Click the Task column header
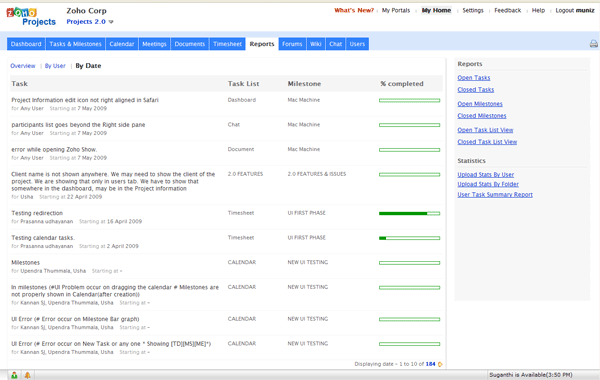This screenshot has height=380, width=600. click(x=20, y=84)
